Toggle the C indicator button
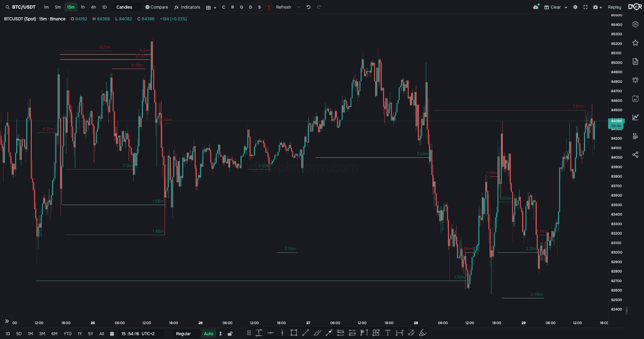Viewport: 644px width, 339px height. coord(224,7)
